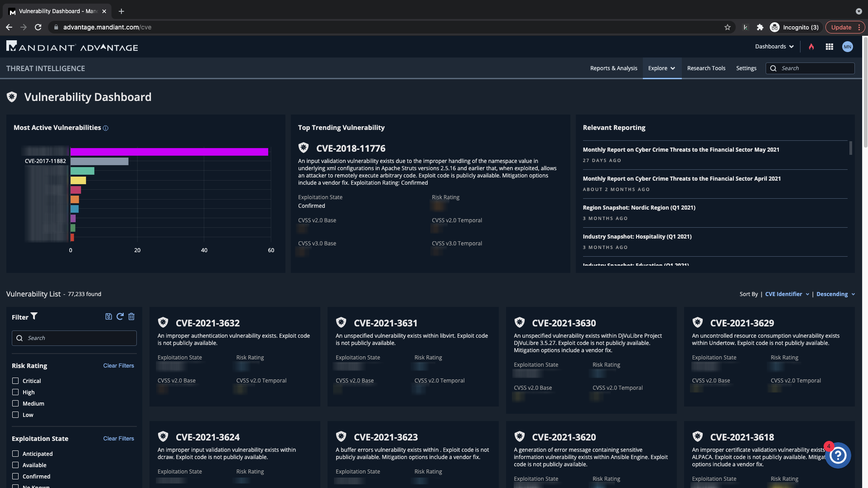Screen dimensions: 868x488
Task: Reset filters with the refresh icon
Action: [120, 316]
